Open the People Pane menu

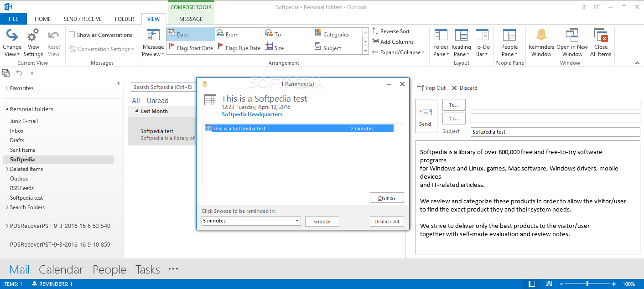click(x=509, y=43)
